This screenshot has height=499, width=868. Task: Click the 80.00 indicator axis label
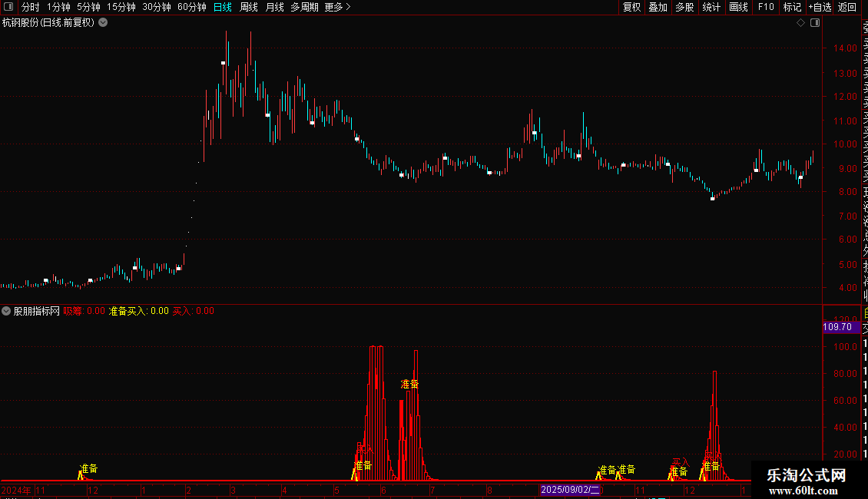845,374
